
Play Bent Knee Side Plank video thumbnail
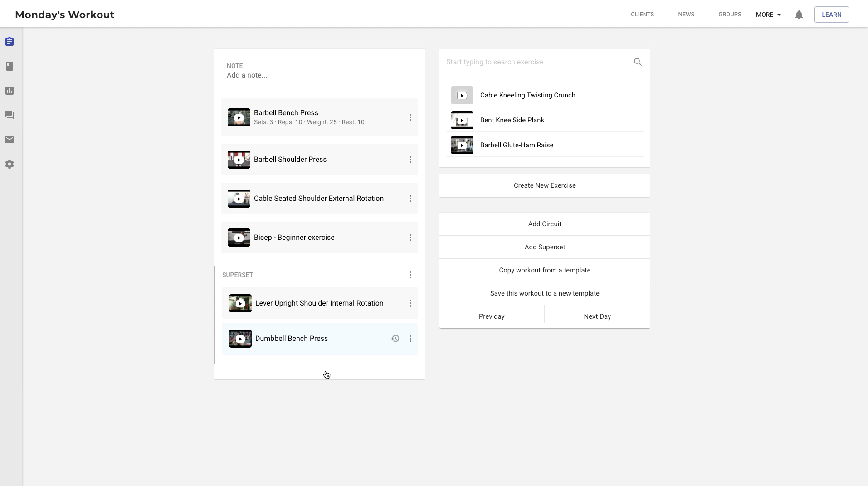click(462, 120)
